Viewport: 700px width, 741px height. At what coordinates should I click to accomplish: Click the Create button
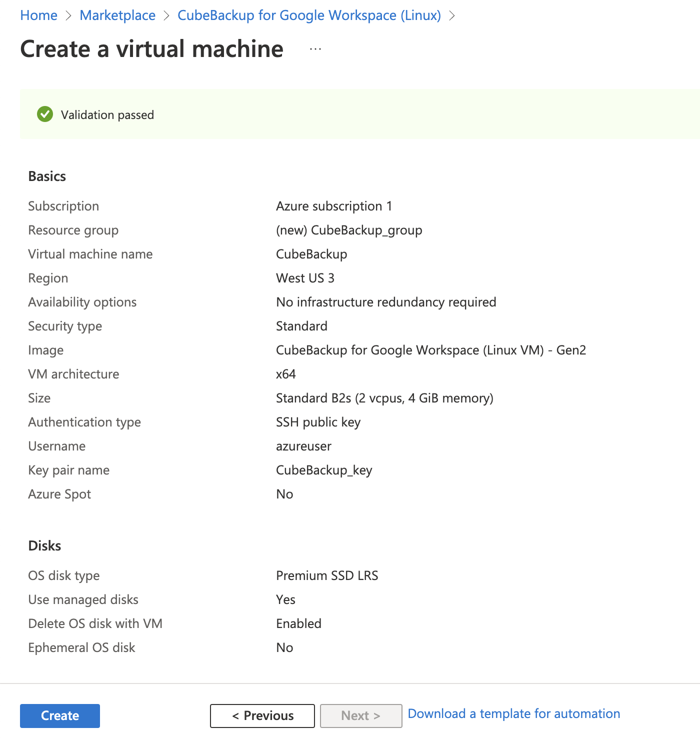pos(60,715)
